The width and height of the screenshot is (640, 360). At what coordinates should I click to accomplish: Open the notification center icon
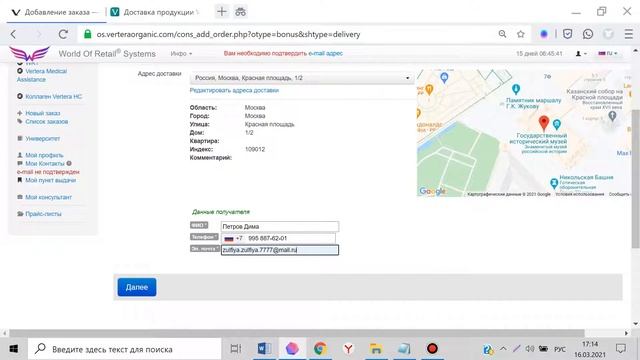click(x=621, y=349)
